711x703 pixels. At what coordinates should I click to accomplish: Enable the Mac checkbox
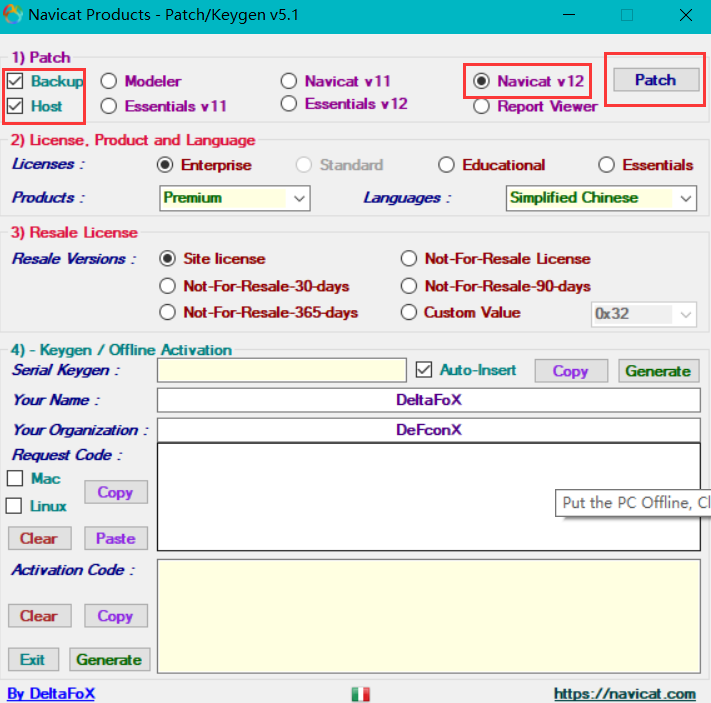click(x=15, y=478)
